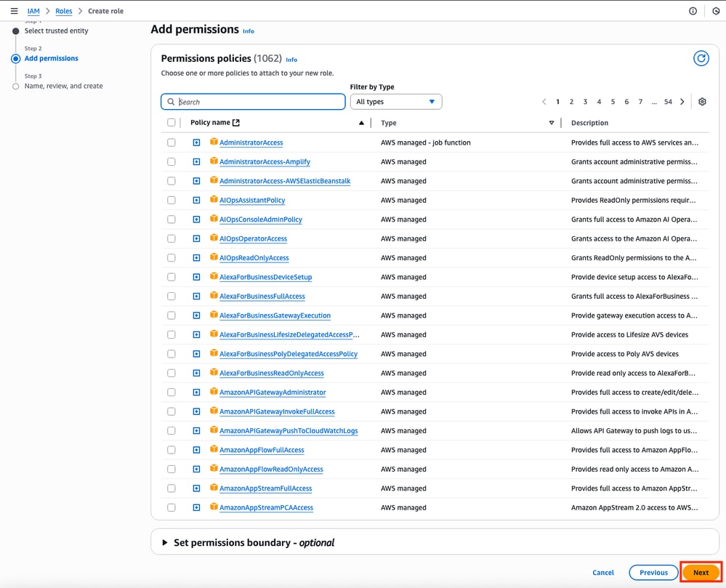This screenshot has height=588, width=726.
Task: Click the policy icon for AmazonAppStreamFullAccess
Action: click(214, 488)
